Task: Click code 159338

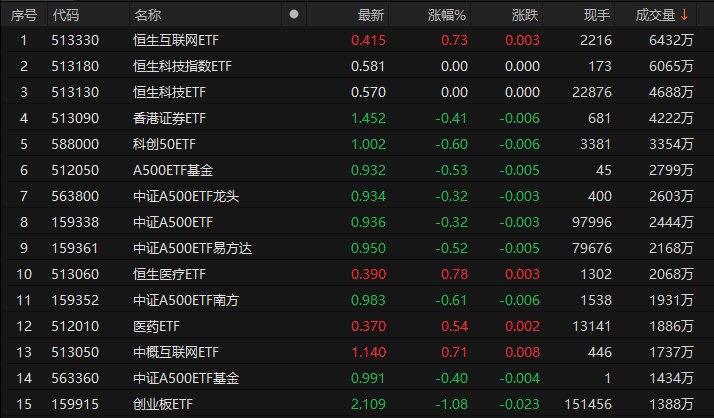Action: [75, 222]
